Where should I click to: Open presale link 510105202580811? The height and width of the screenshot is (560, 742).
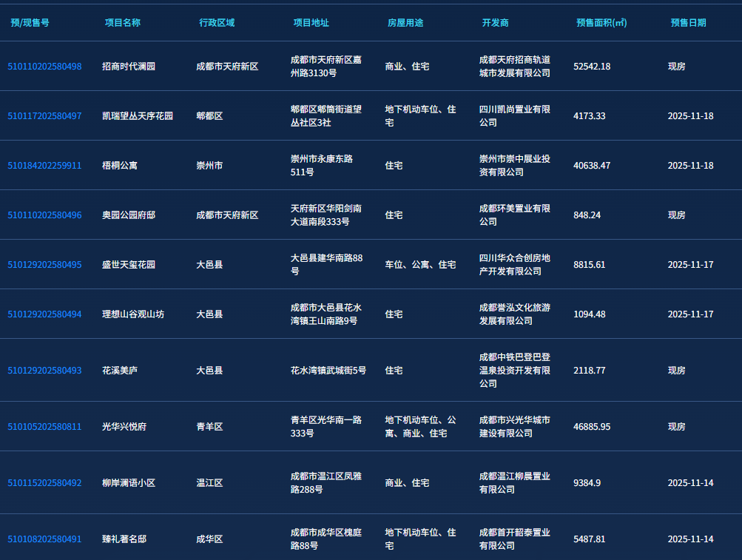tap(44, 427)
